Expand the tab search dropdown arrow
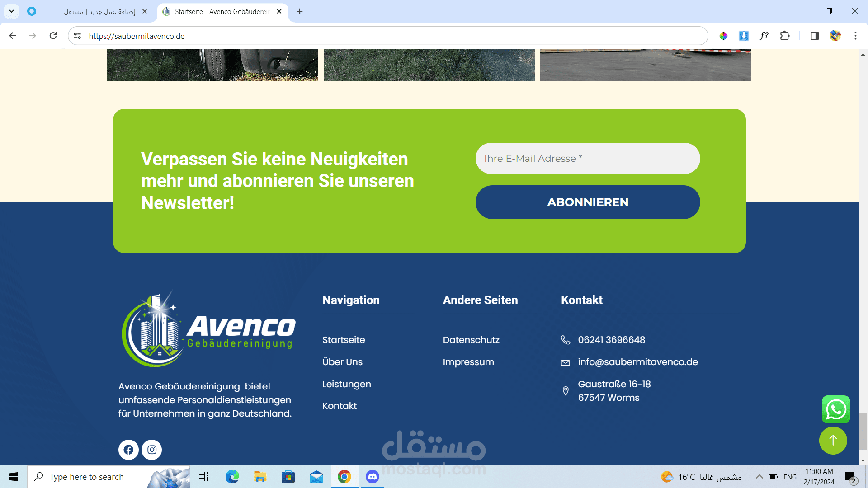The width and height of the screenshot is (868, 488). (11, 11)
